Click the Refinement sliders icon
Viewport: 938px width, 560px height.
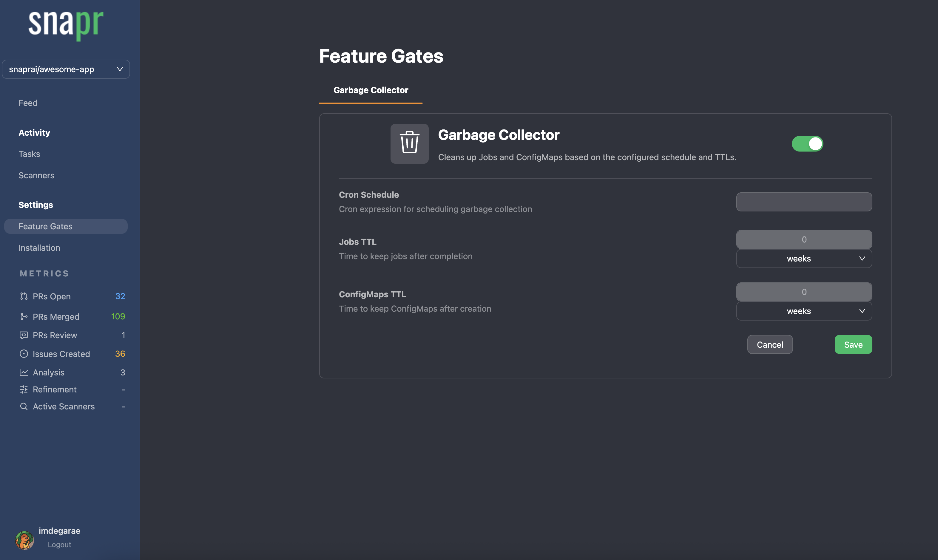[x=24, y=389]
